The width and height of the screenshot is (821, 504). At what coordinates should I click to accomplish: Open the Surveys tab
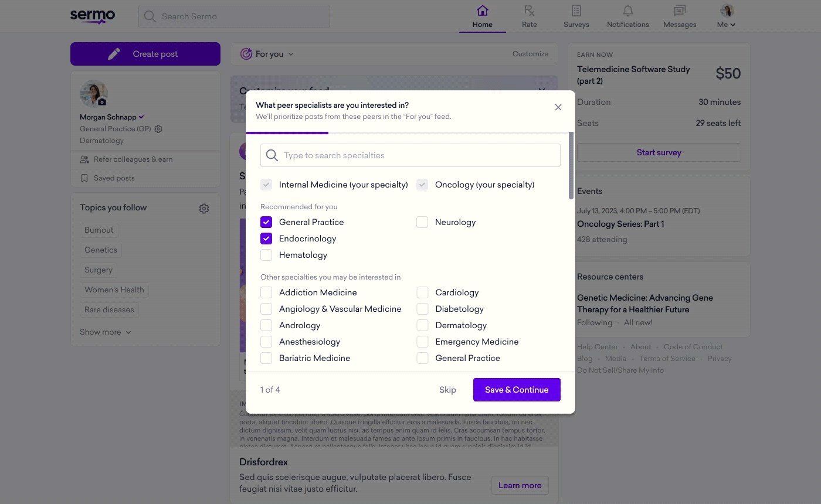(576, 16)
